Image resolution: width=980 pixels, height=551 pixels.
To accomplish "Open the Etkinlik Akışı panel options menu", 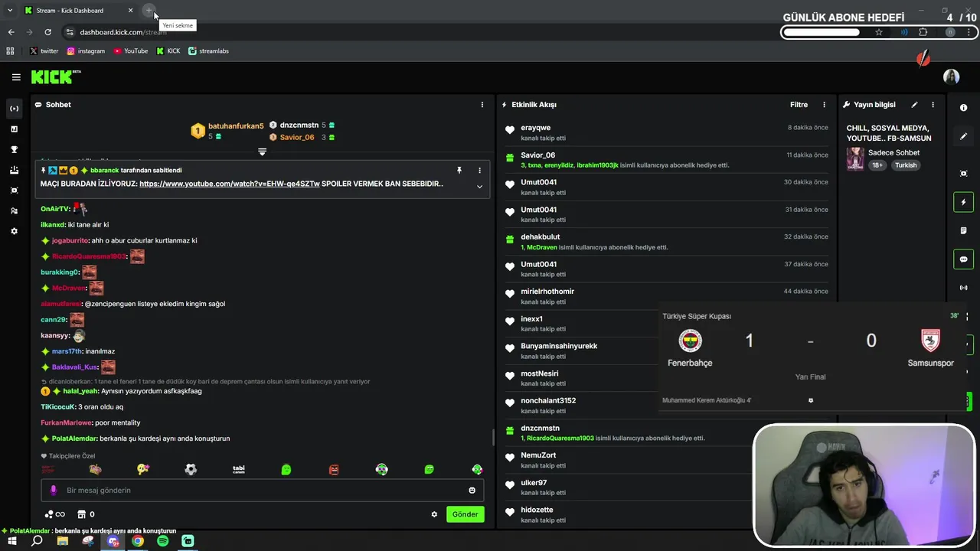I will [825, 105].
